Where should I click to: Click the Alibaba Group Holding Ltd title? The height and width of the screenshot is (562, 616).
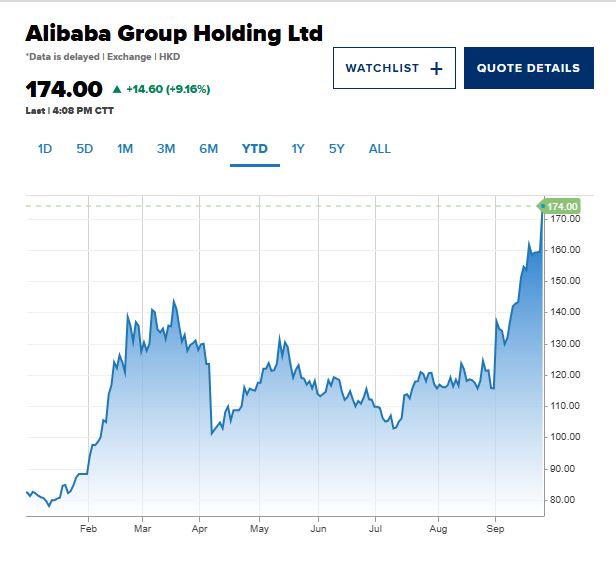point(174,33)
